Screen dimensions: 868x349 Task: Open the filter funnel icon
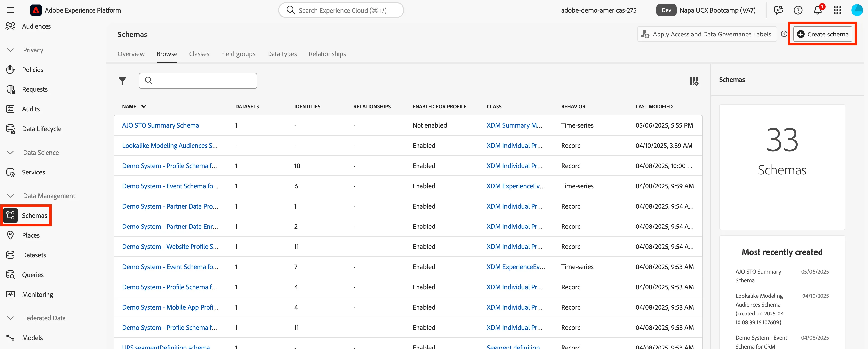(x=122, y=81)
